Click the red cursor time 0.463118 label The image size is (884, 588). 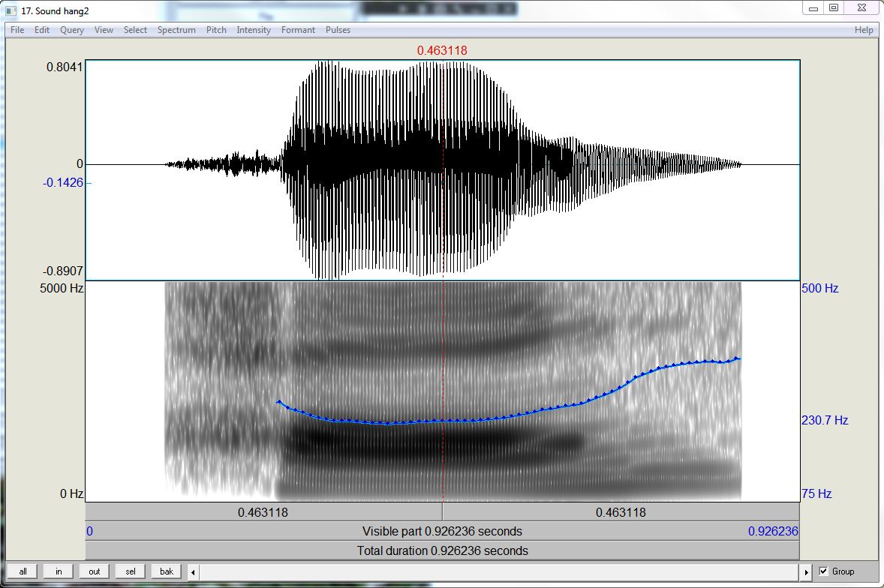442,51
